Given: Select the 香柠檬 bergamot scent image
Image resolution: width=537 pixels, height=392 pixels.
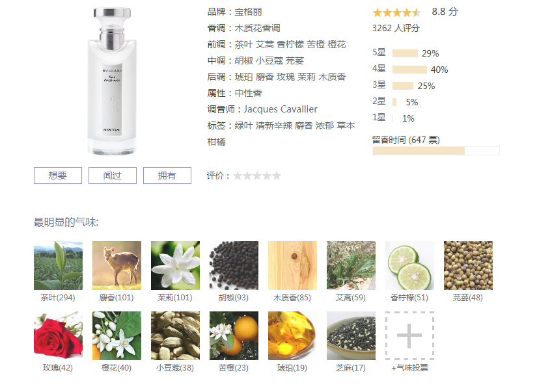Looking at the screenshot, I should (409, 265).
